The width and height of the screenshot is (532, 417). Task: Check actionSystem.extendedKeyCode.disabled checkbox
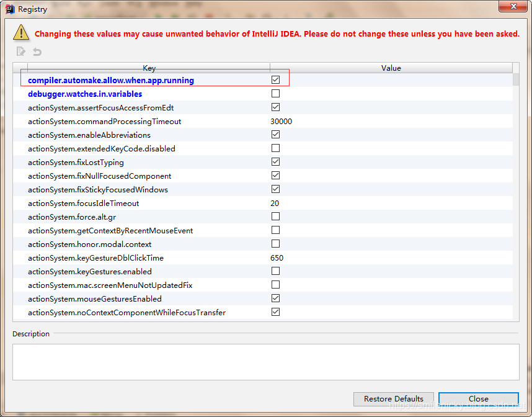click(275, 148)
